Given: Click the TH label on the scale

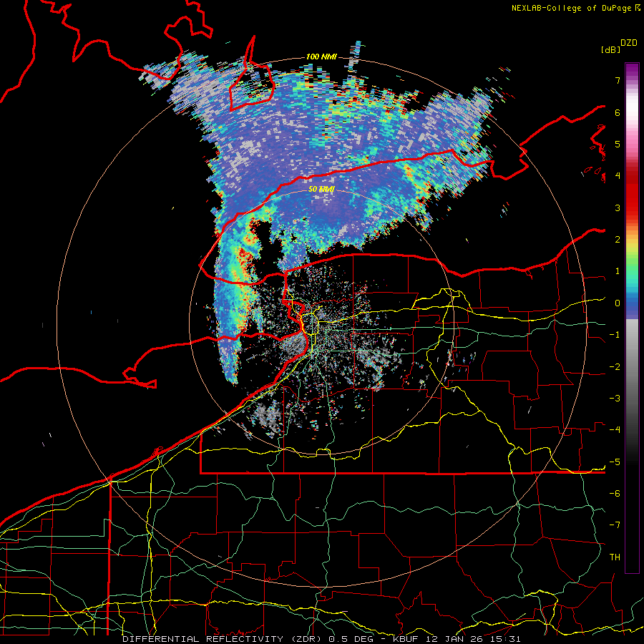Looking at the screenshot, I should pyautogui.click(x=615, y=557).
